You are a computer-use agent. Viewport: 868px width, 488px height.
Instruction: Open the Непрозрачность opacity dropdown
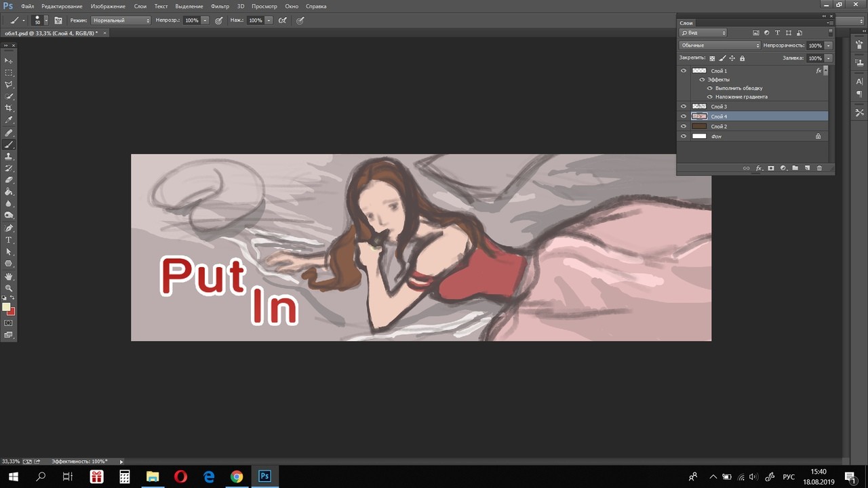click(828, 45)
